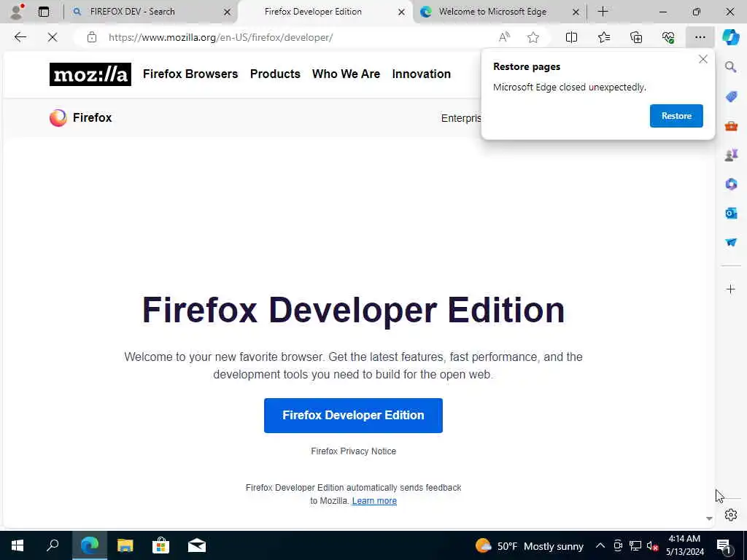Open a new tab
The width and height of the screenshot is (747, 560).
point(603,12)
